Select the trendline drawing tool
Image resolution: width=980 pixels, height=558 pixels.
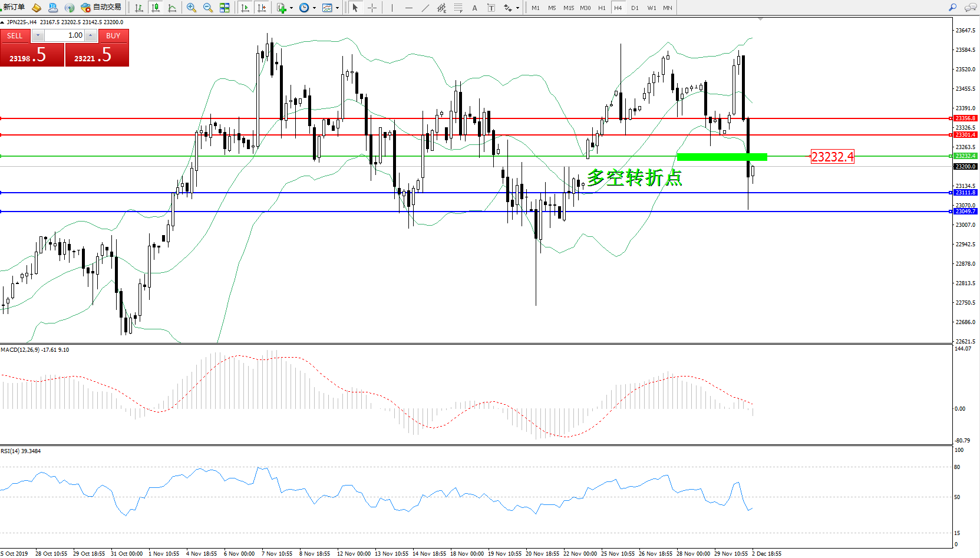tap(425, 8)
